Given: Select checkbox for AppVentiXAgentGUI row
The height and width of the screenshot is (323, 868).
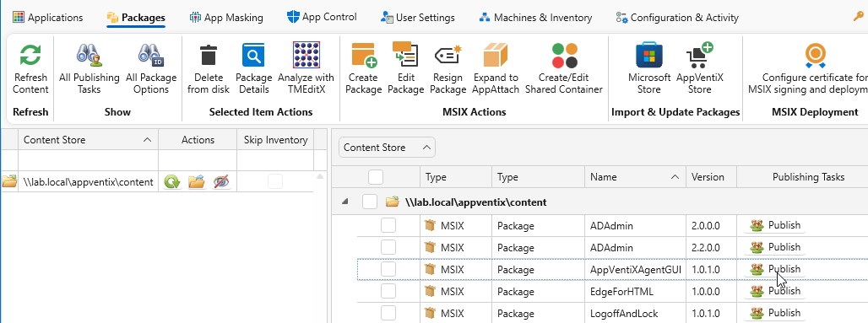Looking at the screenshot, I should coord(388,269).
